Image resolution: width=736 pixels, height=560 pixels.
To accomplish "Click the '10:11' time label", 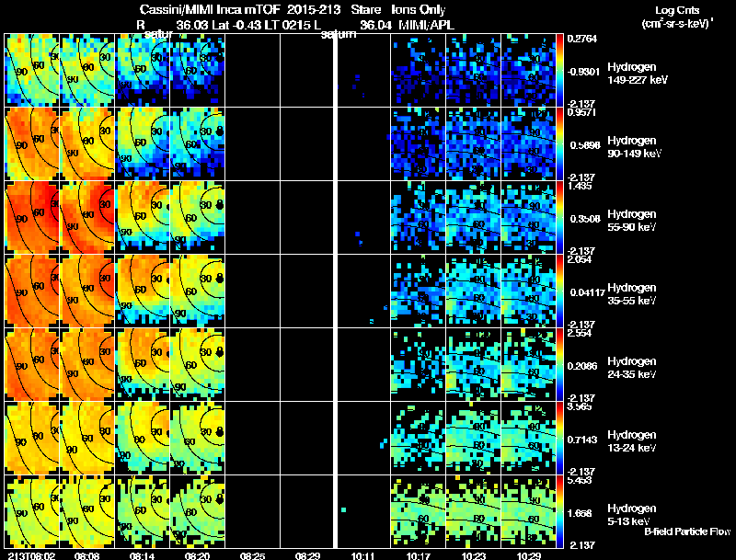I will pos(362,555).
